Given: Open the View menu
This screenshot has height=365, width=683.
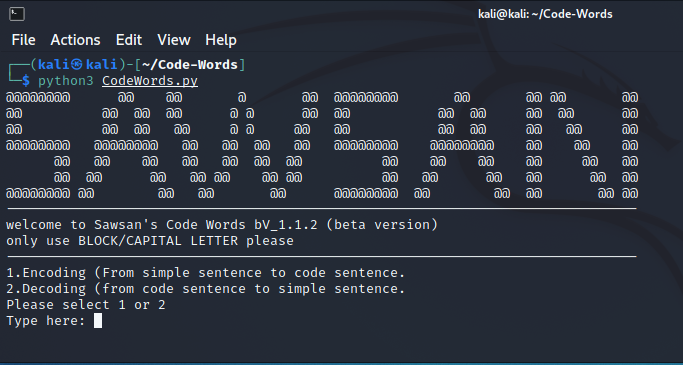Looking at the screenshot, I should pyautogui.click(x=174, y=40).
